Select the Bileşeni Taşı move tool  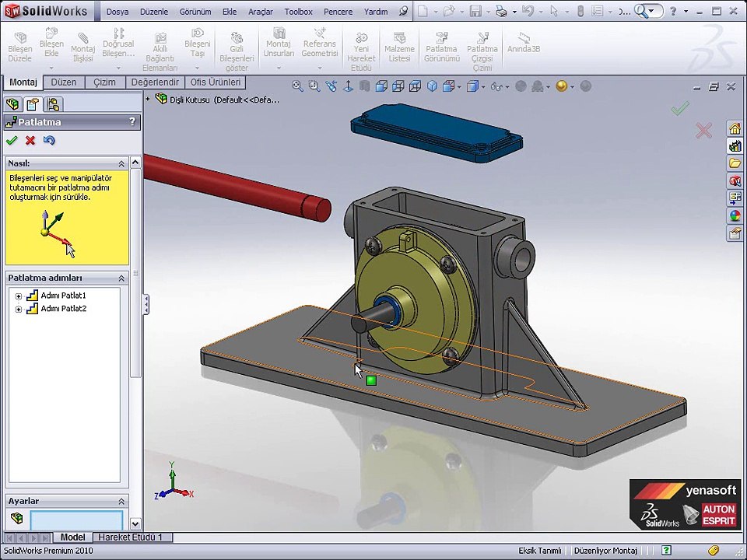click(x=197, y=43)
